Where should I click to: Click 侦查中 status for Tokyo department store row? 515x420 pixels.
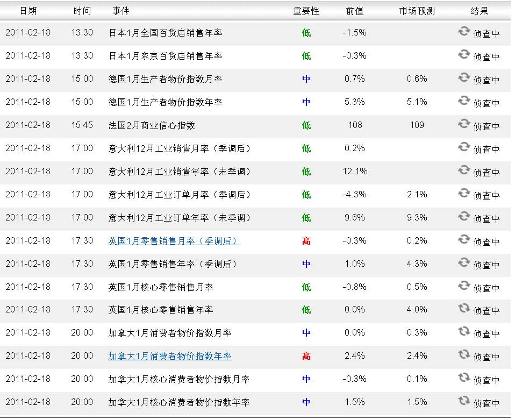[487, 57]
